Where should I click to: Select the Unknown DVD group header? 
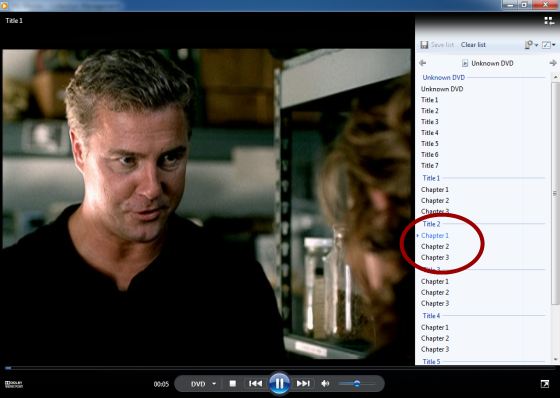coord(444,77)
